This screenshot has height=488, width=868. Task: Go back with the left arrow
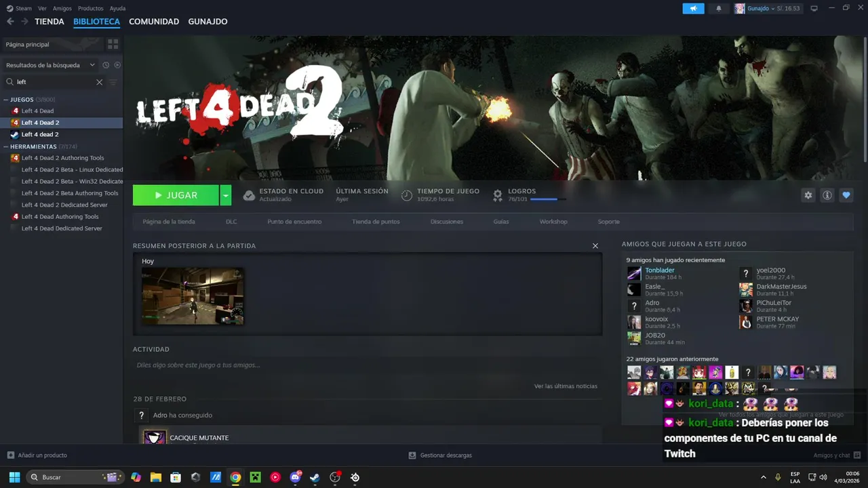tap(10, 22)
